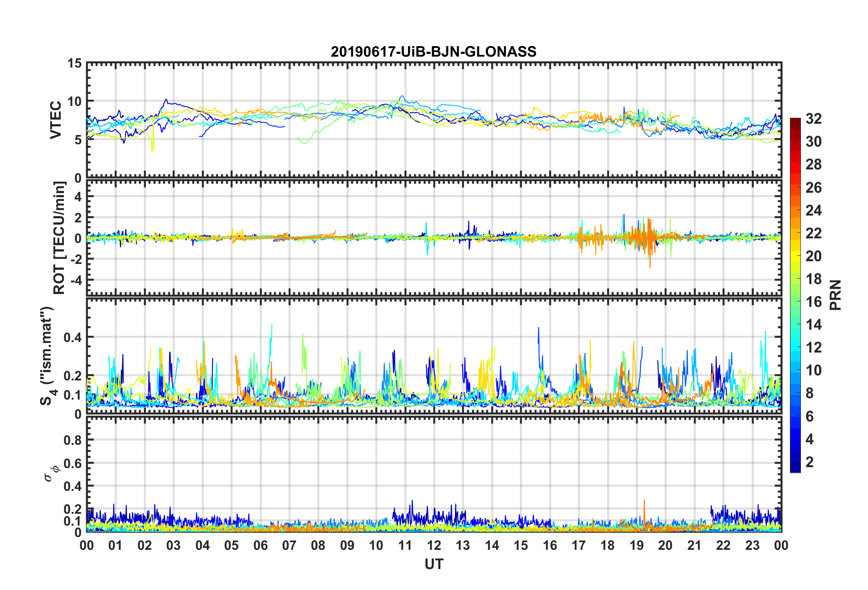Select the "06" hour tick on the UT axis
This screenshot has height=590, width=868.
point(260,545)
